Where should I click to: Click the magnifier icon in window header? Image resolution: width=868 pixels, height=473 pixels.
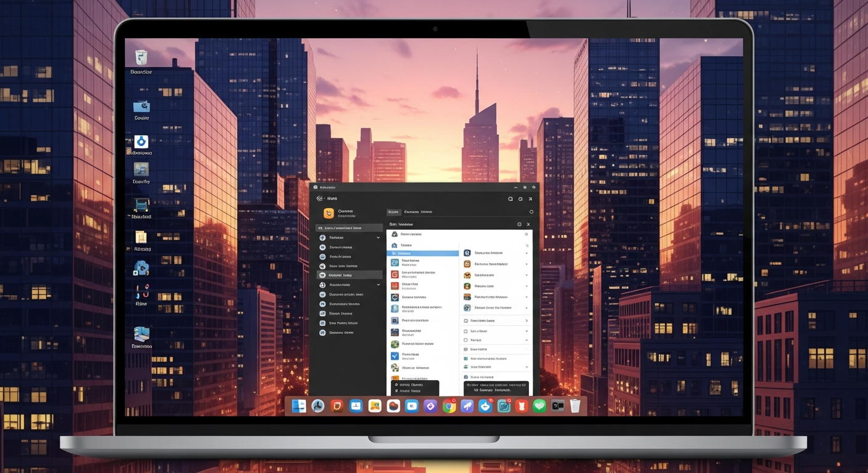pos(510,199)
